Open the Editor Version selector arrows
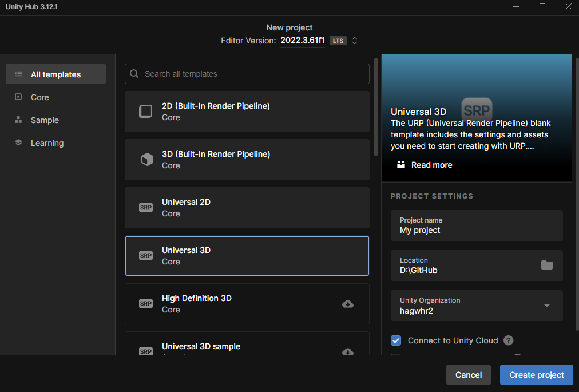 pos(355,41)
